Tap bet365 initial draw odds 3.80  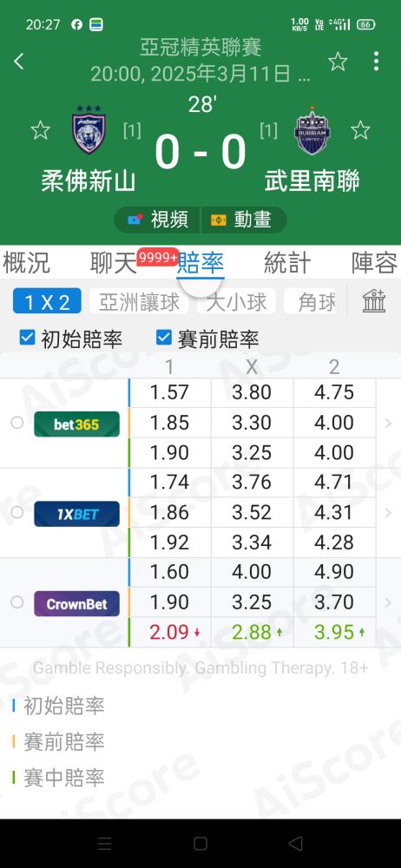[x=252, y=392]
